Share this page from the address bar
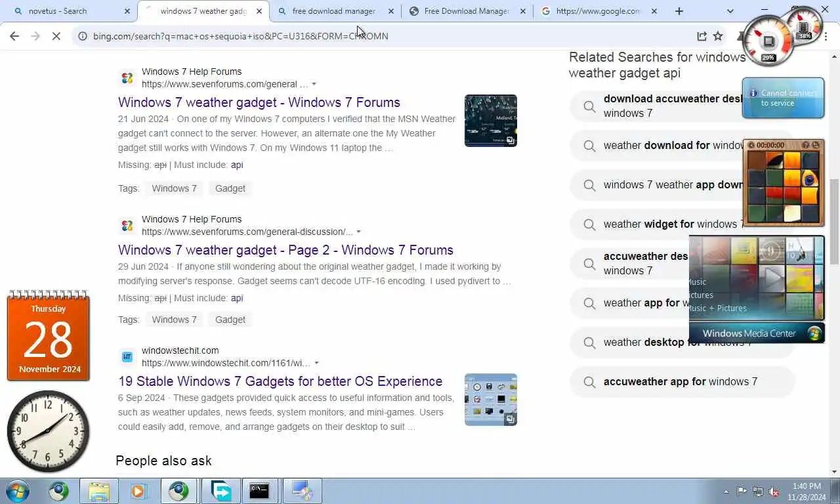This screenshot has height=504, width=840. (702, 36)
